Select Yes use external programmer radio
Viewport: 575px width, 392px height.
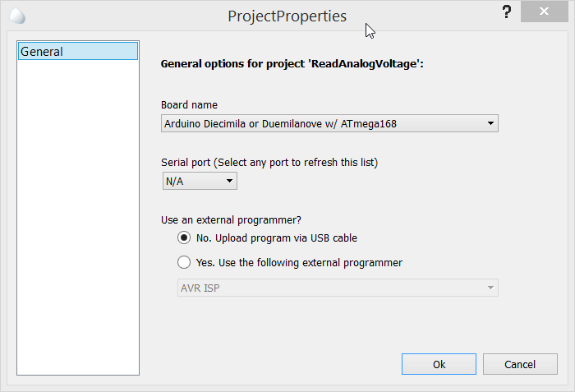point(184,262)
